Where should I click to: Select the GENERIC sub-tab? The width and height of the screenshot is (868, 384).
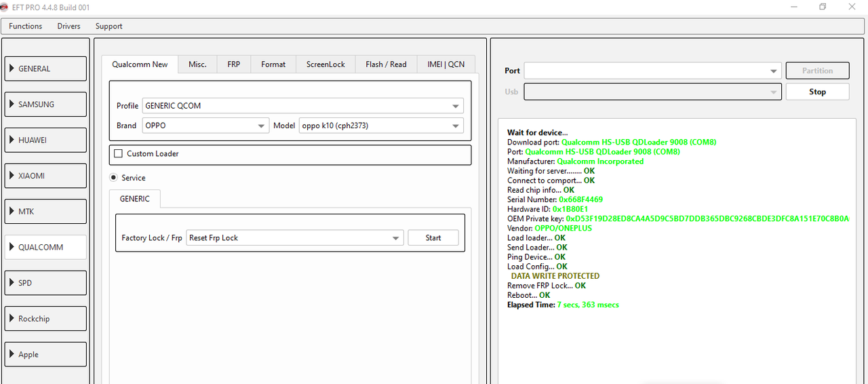[134, 199]
